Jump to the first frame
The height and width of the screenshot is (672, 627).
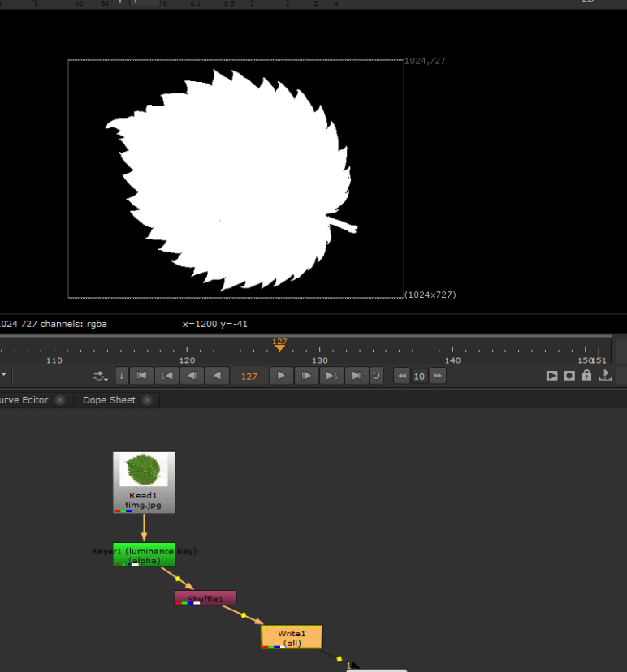click(141, 376)
